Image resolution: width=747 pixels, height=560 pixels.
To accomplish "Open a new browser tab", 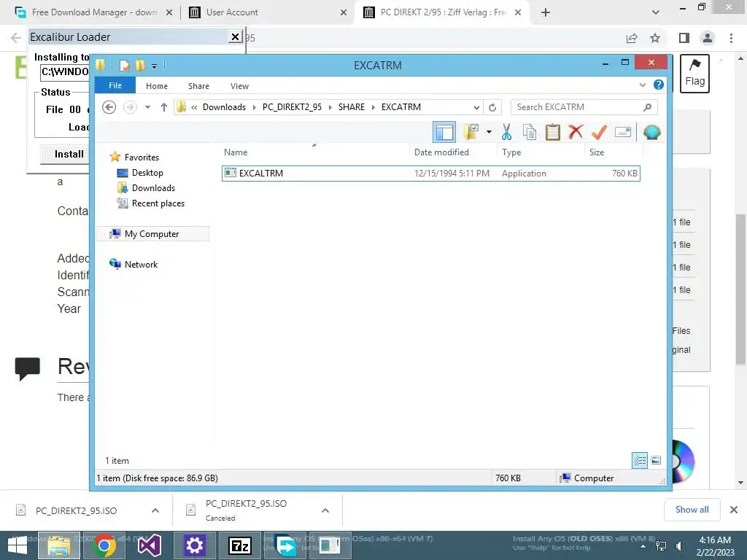I will pos(546,12).
